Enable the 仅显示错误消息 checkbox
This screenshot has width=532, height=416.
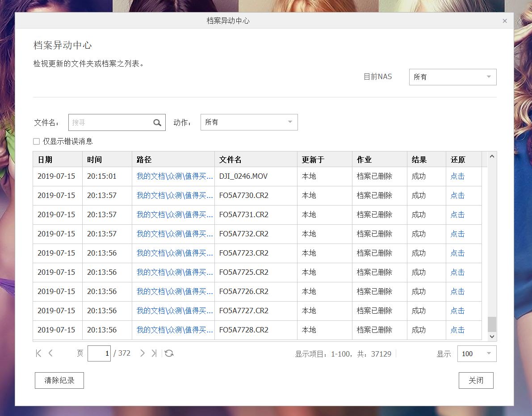click(36, 141)
